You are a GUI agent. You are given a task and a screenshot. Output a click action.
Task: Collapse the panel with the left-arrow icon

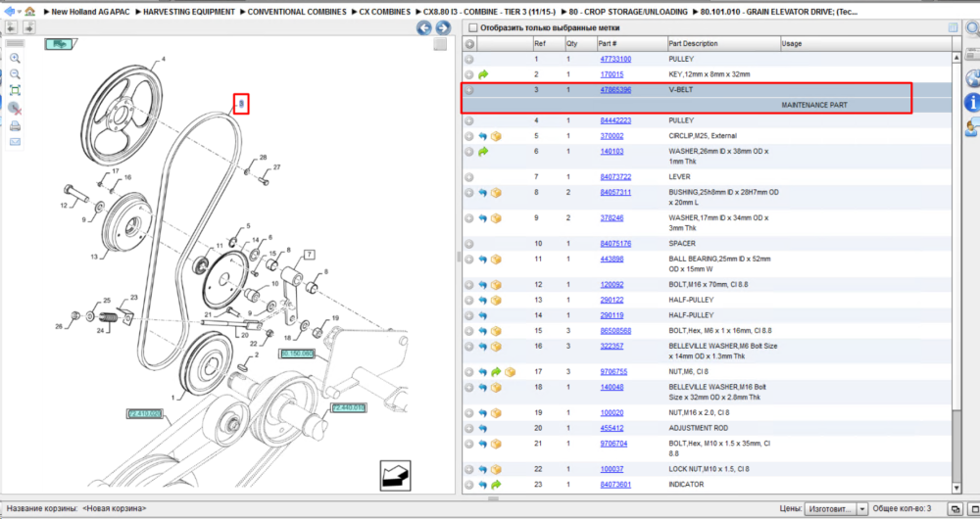(x=11, y=27)
